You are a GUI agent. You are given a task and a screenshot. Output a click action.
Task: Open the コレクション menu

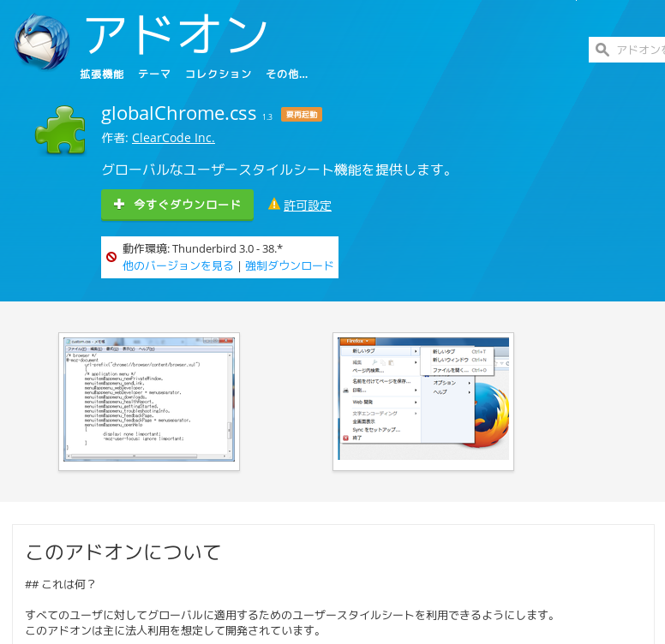pos(218,75)
